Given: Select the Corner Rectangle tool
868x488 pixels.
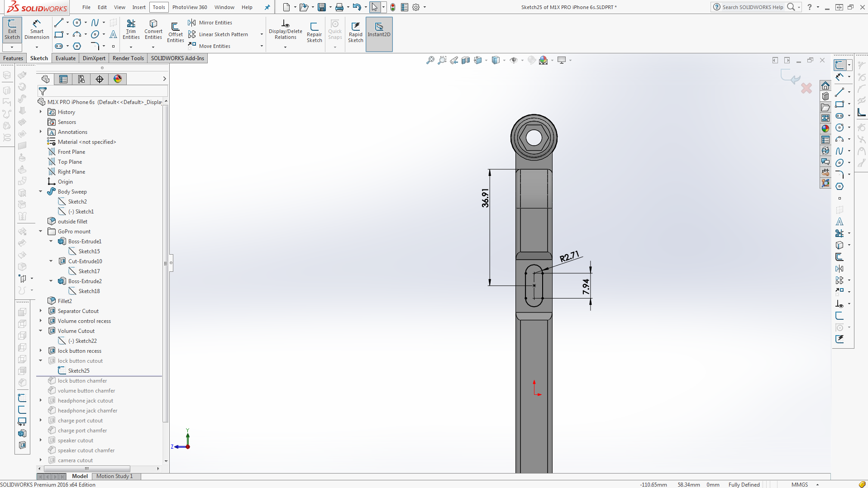Looking at the screenshot, I should pos(59,34).
